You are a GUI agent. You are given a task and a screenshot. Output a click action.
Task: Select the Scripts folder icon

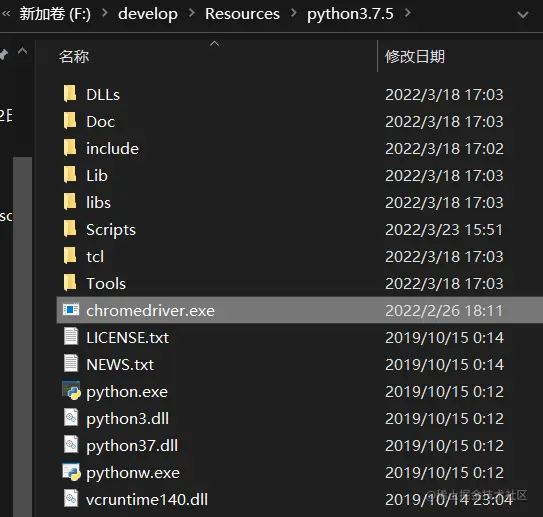[70, 229]
